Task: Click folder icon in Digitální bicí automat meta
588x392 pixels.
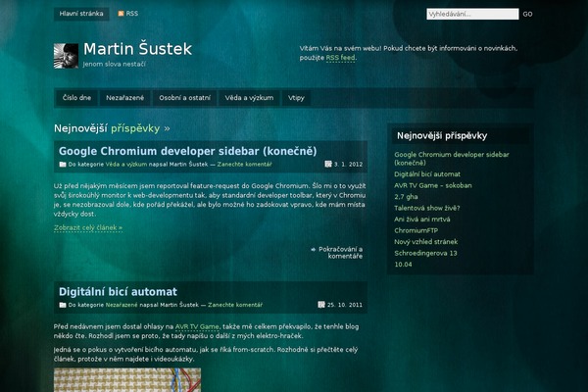Action: coord(63,305)
